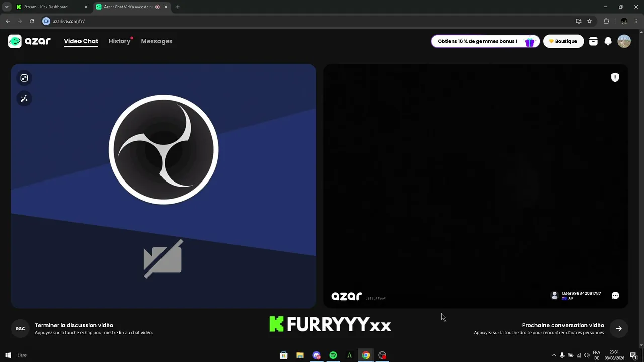Turn on the disabled camera
This screenshot has height=362, width=644.
pos(163,258)
